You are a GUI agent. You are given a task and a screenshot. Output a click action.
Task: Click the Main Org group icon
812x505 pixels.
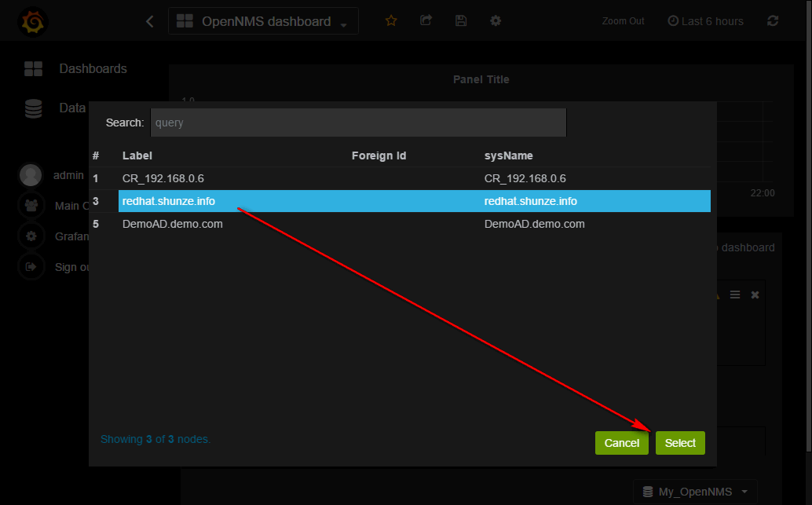point(31,206)
